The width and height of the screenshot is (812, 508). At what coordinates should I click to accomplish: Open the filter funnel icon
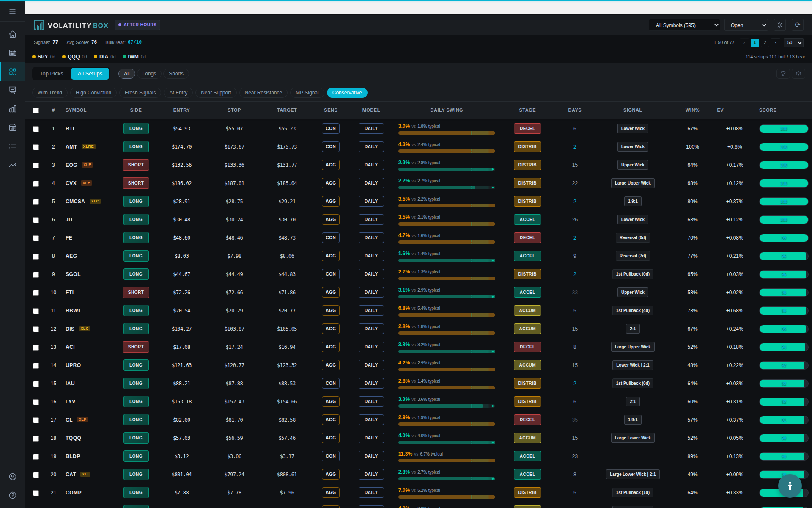click(783, 74)
